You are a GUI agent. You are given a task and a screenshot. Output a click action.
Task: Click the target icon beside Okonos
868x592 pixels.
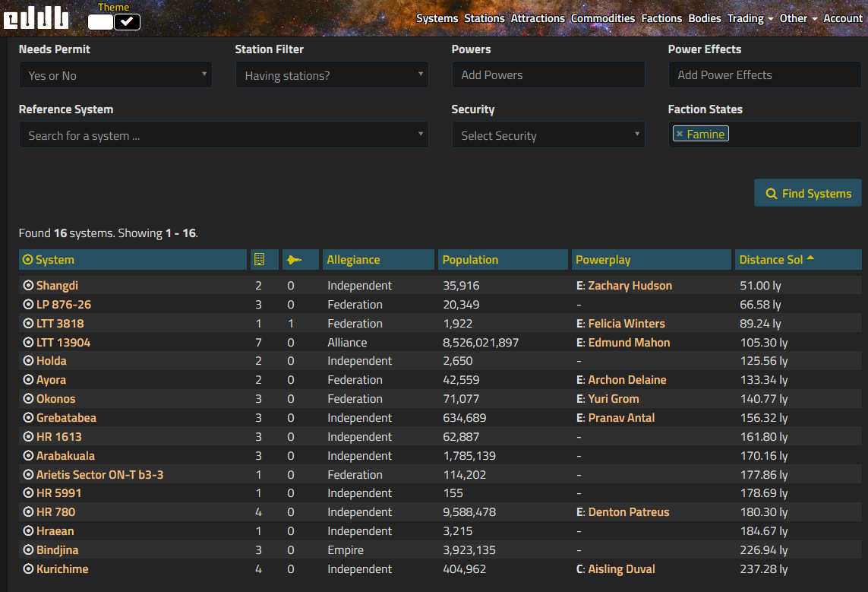pyautogui.click(x=28, y=399)
